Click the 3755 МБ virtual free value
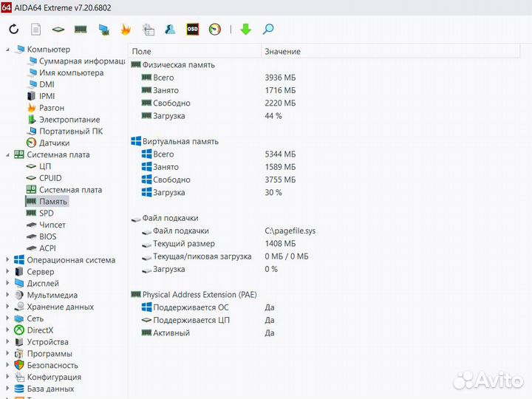The height and width of the screenshot is (399, 532). (x=280, y=180)
